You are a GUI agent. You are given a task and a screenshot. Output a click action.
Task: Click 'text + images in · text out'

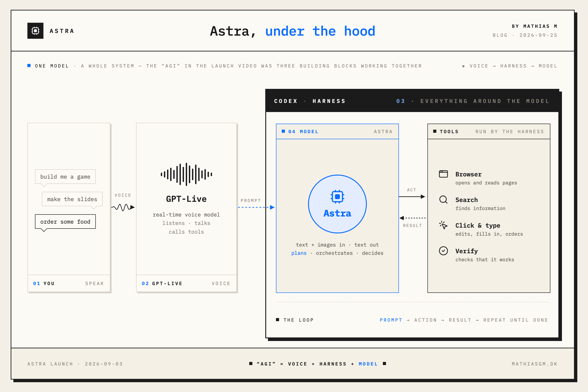[x=337, y=245]
